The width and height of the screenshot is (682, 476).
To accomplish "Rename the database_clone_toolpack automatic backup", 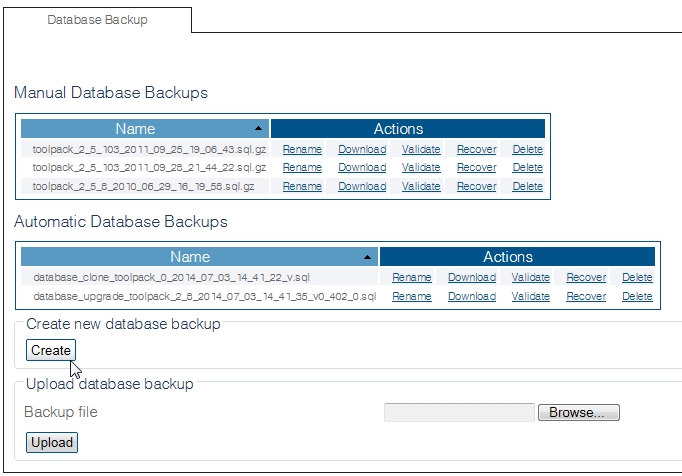I will 411,278.
